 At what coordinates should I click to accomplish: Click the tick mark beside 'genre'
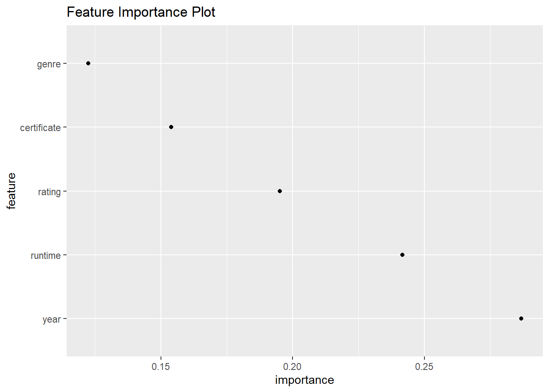click(x=65, y=63)
